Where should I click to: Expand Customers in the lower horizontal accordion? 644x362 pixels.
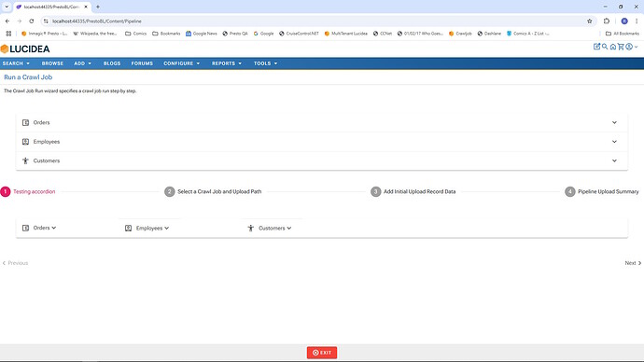[289, 229]
